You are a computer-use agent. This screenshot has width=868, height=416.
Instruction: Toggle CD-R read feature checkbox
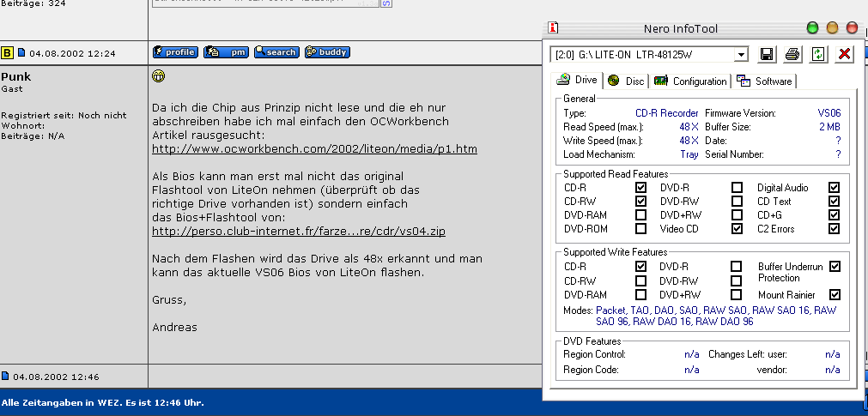tap(641, 188)
